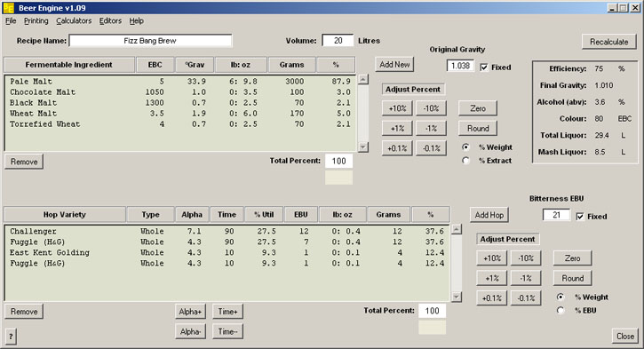Select the % EBU radio option

click(561, 311)
